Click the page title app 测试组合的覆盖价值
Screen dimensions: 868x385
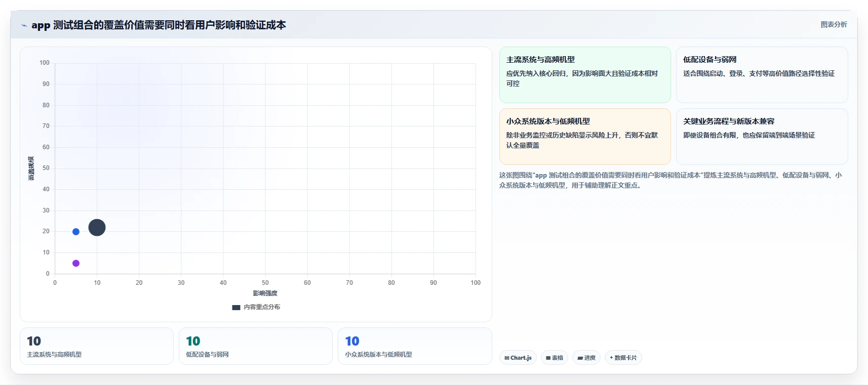159,25
